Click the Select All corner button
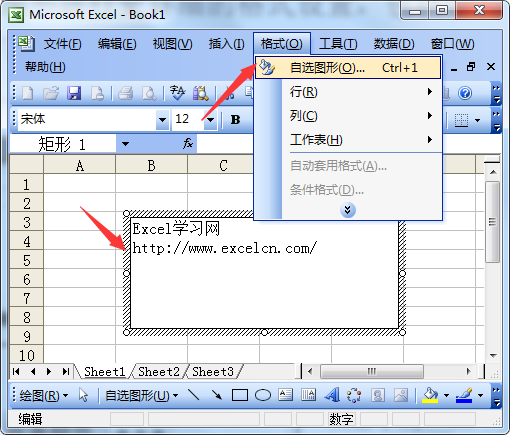 coord(27,165)
